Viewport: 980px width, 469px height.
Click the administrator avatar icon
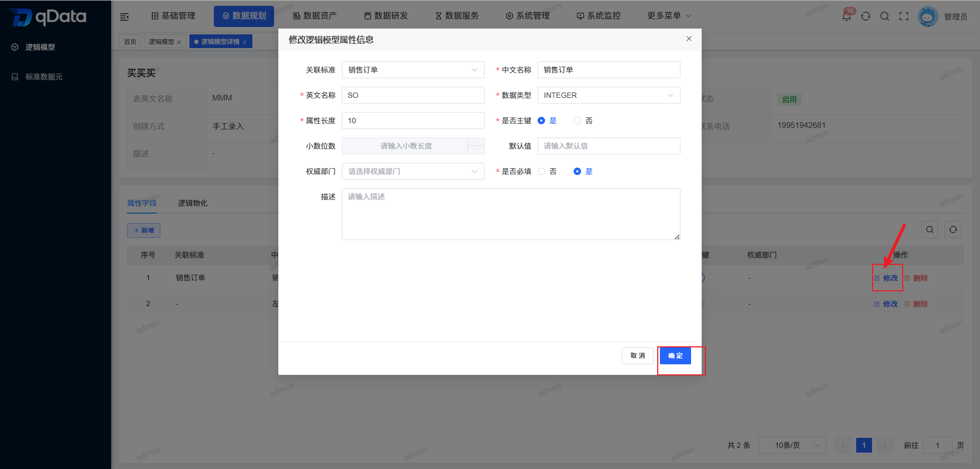tap(928, 16)
